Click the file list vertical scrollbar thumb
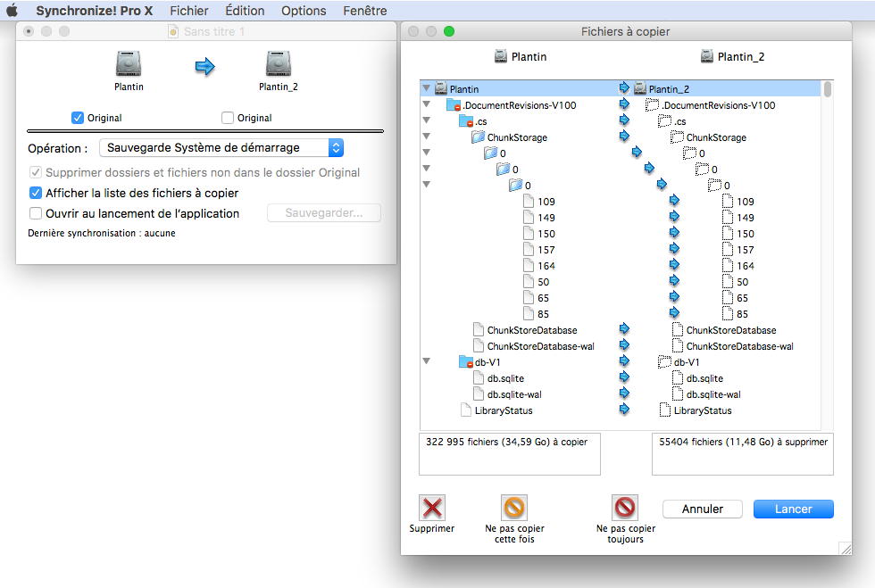The width and height of the screenshot is (875, 588). point(828,89)
